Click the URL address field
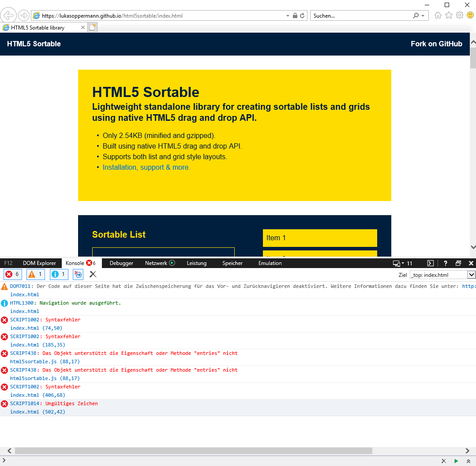Image resolution: width=476 pixels, height=466 pixels. [x=158, y=15]
